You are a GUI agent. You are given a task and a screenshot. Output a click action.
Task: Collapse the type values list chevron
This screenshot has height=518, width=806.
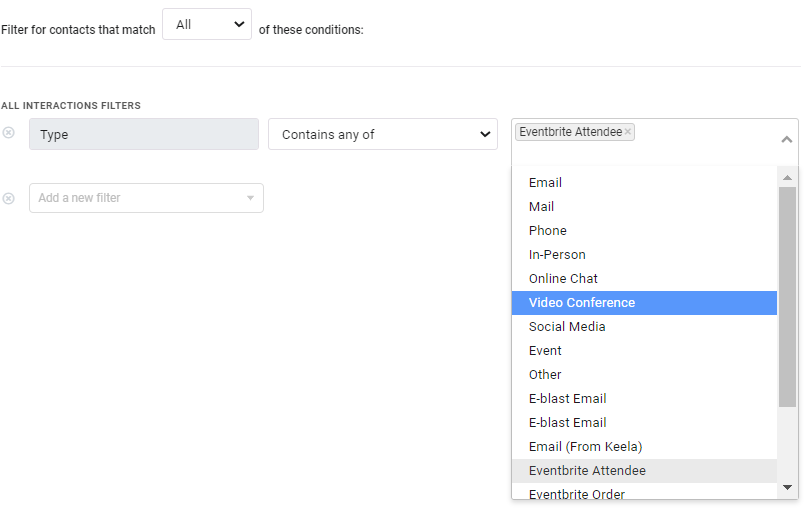786,139
